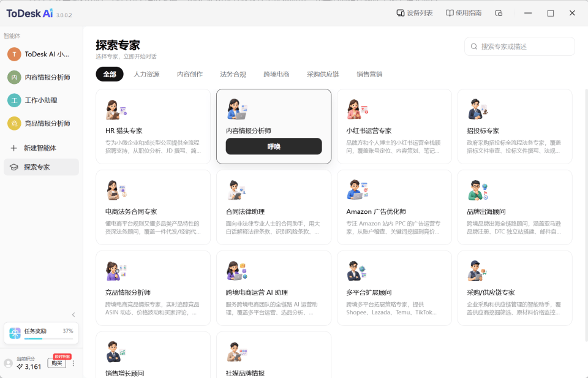588x378 pixels.
Task: Select 探索专家 in the sidebar
Action: 41,167
